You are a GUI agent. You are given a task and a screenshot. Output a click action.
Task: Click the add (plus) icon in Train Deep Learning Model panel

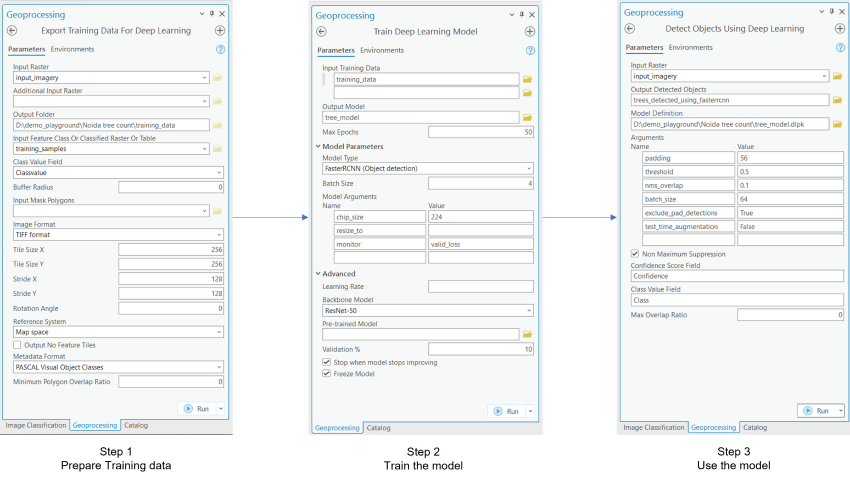(529, 32)
